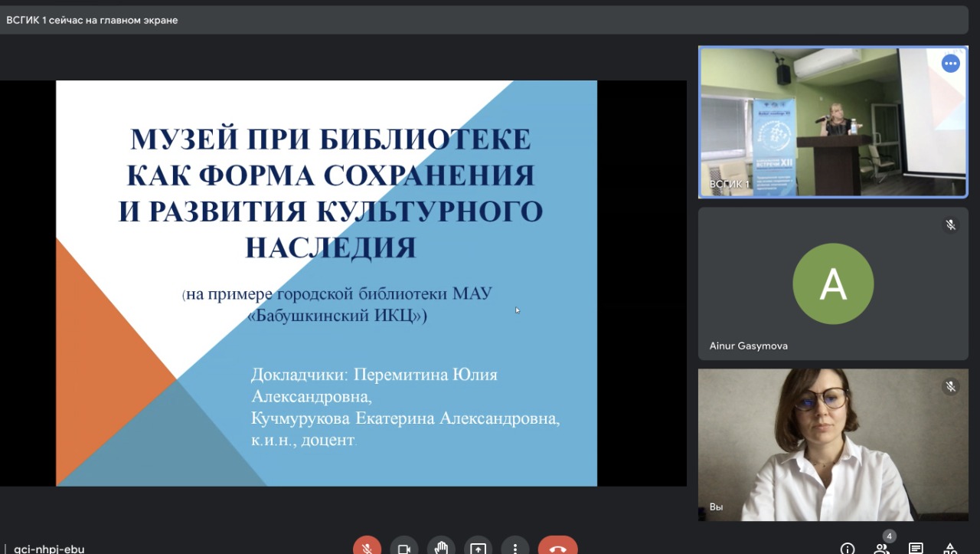Viewport: 980px width, 554px height.
Task: Click the muted mic icon on your own tile
Action: pos(950,387)
